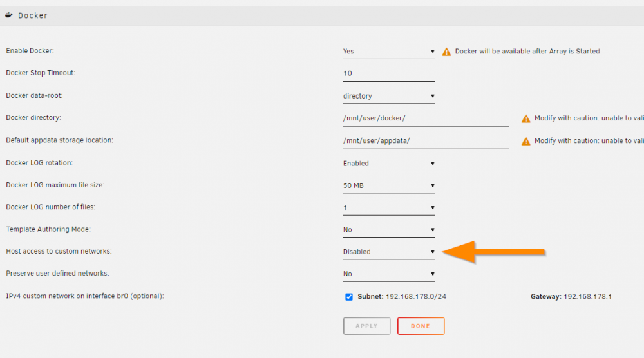This screenshot has height=358, width=644.
Task: Open the Docker data-root dropdown
Action: [388, 96]
